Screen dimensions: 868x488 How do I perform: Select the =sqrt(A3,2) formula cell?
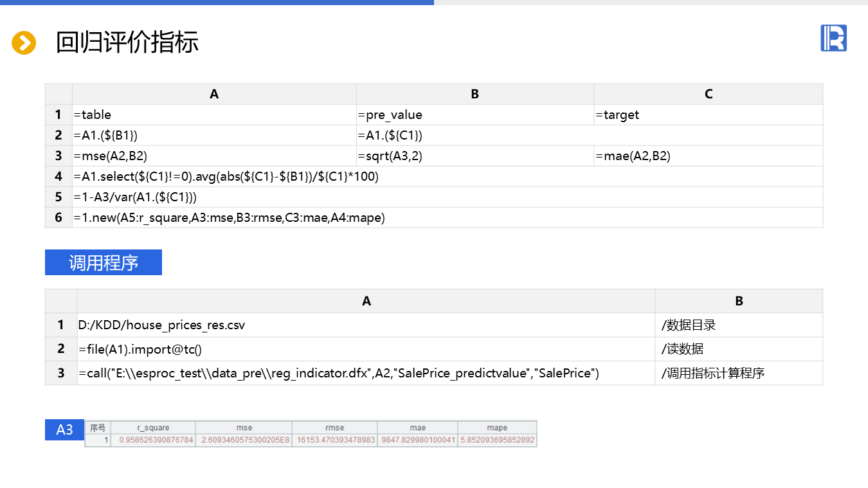point(475,156)
